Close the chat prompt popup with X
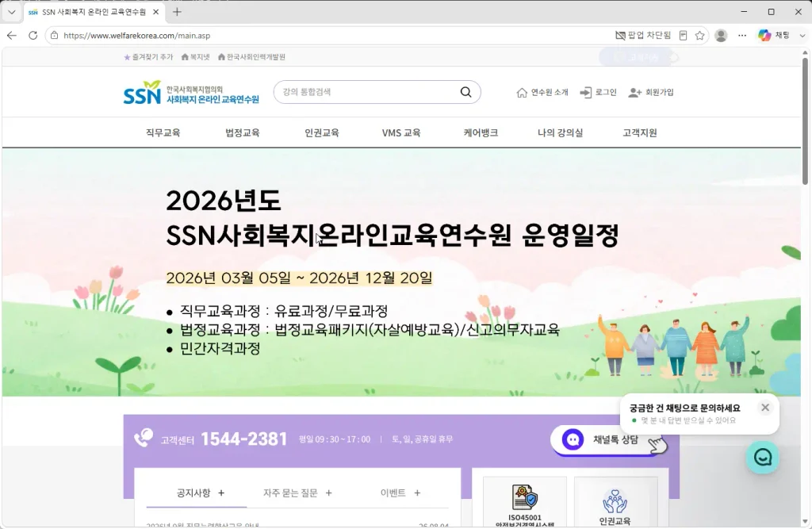The width and height of the screenshot is (812, 529). 765,407
